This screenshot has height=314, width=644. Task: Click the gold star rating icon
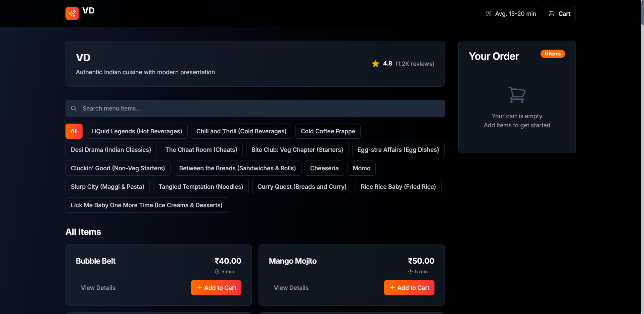coord(375,64)
